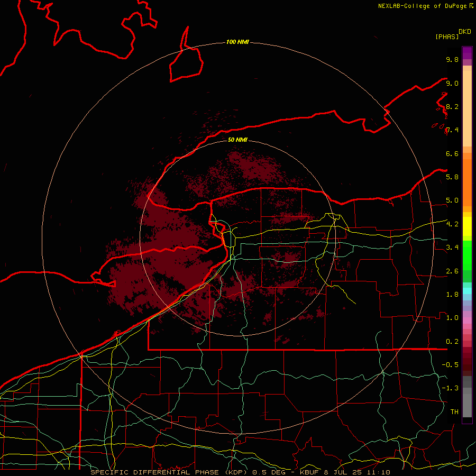Click the cyan segment of the color bar
This screenshot has height=476, width=476.
tap(467, 291)
